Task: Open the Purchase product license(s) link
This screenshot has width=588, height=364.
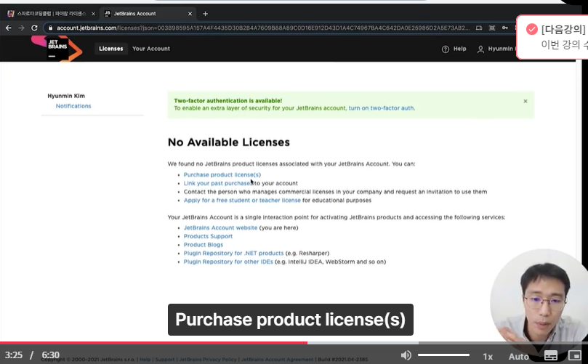Action: tap(222, 174)
